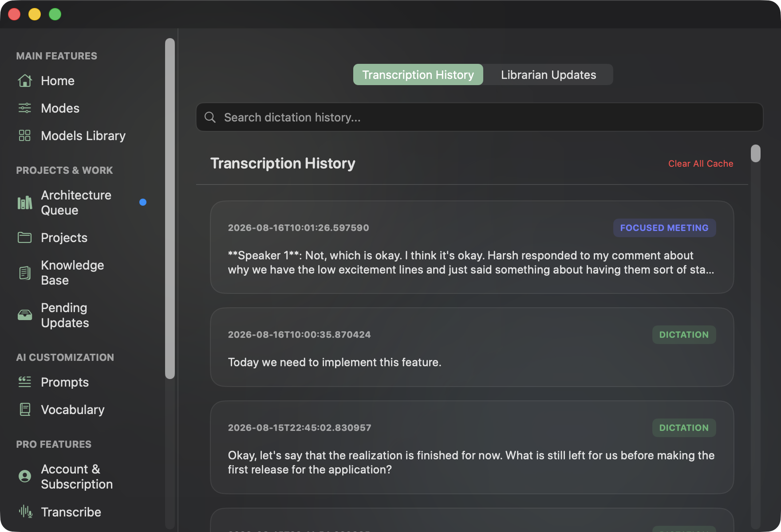This screenshot has width=781, height=532.
Task: Switch to the Librarian Updates tab
Action: coord(548,74)
